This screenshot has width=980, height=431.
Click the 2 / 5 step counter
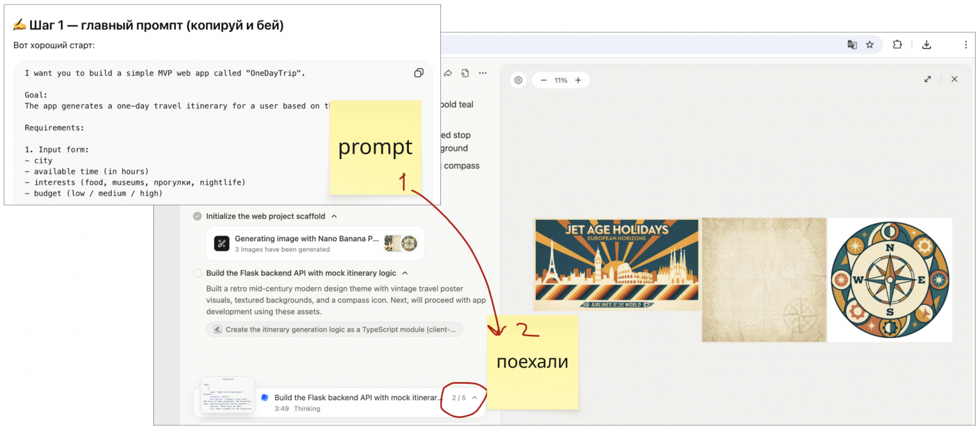click(x=459, y=398)
